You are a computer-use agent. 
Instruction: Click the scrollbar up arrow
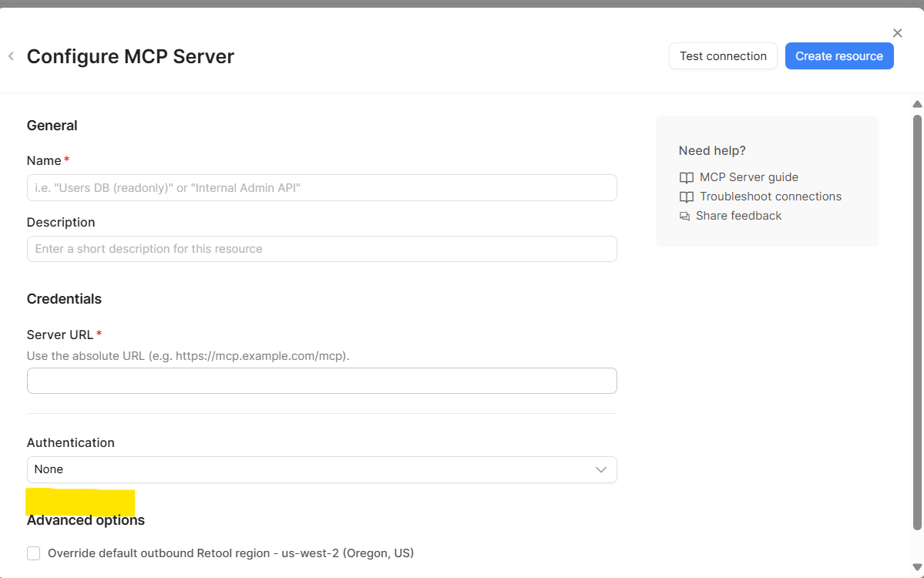[x=917, y=104]
